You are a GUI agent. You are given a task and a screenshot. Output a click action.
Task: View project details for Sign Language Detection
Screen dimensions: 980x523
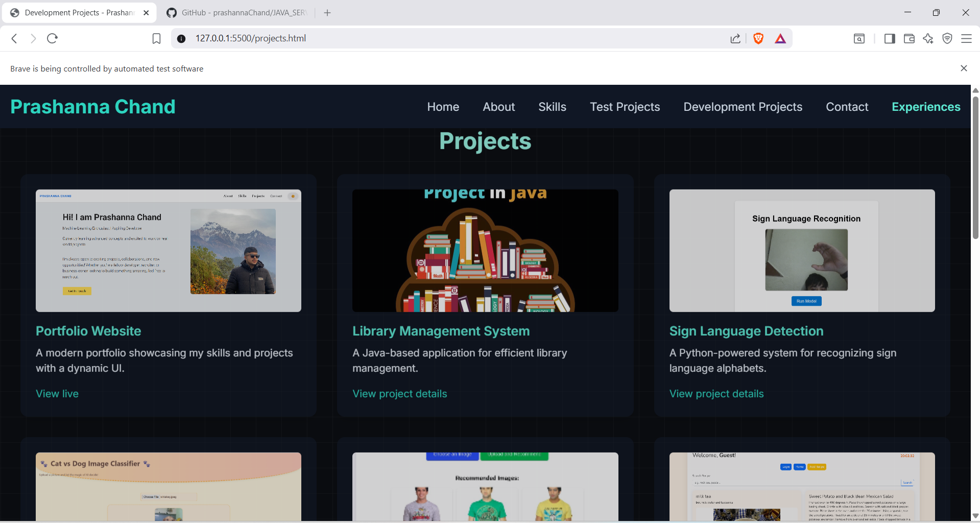[x=716, y=394]
